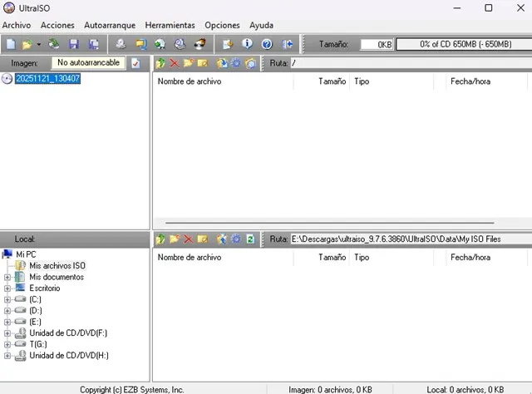Click the Save floppy disk icon
This screenshot has height=394, width=532.
[x=74, y=44]
